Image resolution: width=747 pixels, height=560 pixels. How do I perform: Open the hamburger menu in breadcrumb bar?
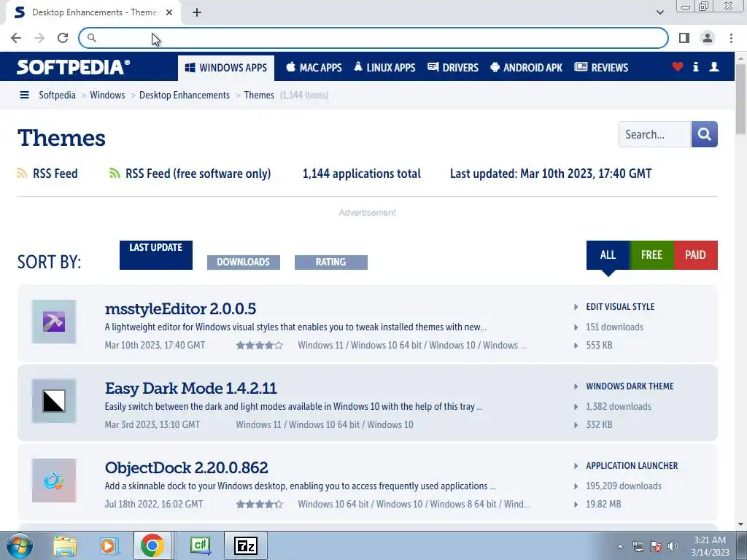coord(24,96)
